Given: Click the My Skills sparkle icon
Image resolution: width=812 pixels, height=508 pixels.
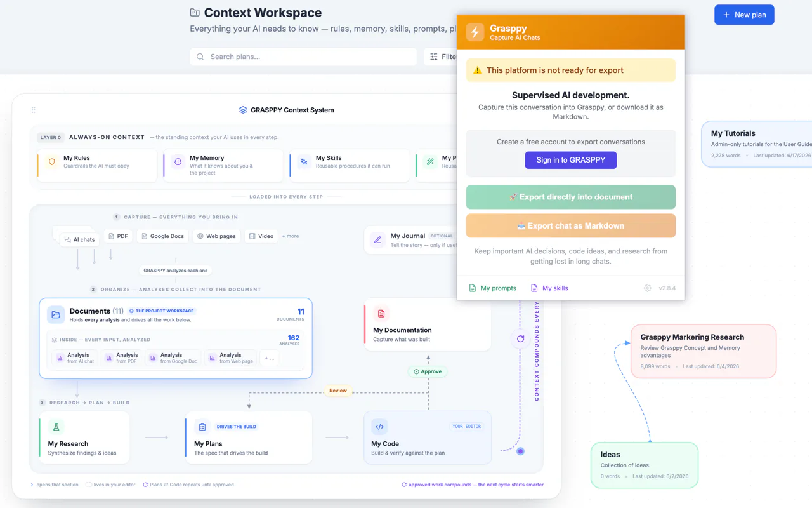Looking at the screenshot, I should point(304,162).
